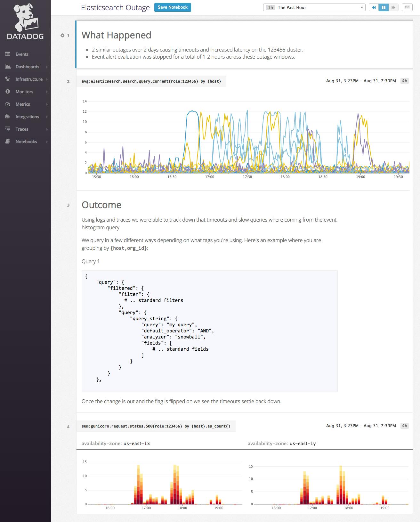
Task: Click the Datadog logo in the sidebar
Action: click(x=25, y=22)
